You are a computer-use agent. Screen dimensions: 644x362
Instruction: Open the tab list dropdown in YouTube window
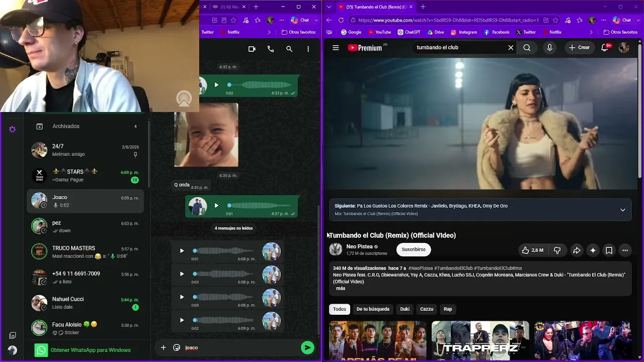tap(329, 7)
